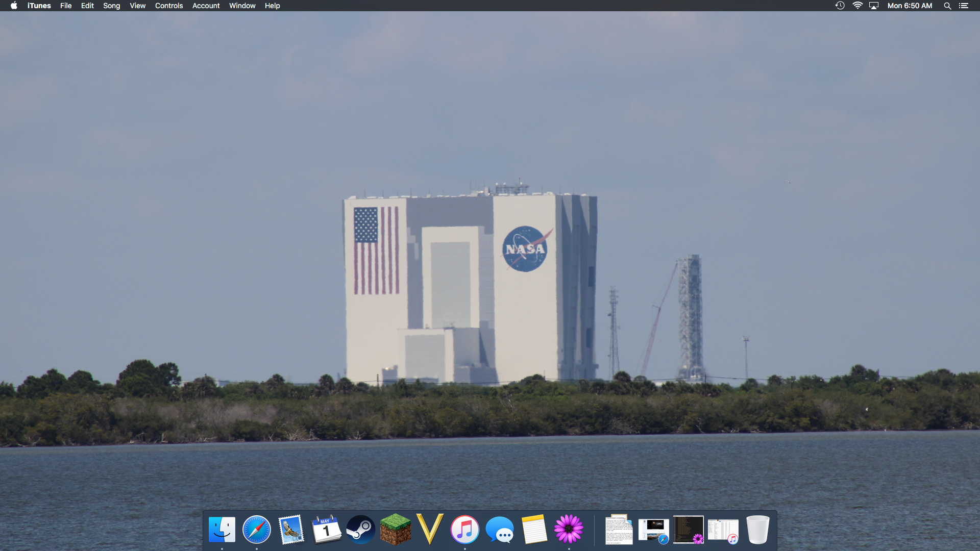Open the Notes app icon
980x551 pixels.
click(534, 530)
